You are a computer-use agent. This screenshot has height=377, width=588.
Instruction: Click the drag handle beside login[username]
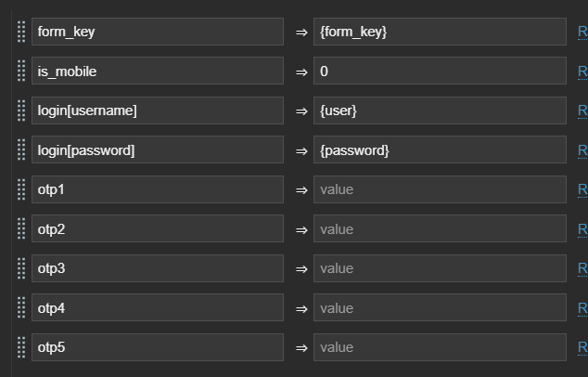[x=21, y=110]
